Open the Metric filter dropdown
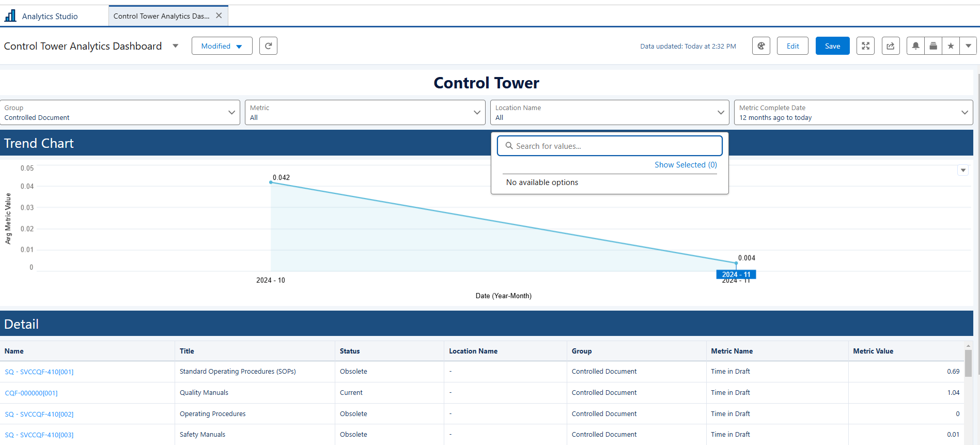Screen dimensions: 980x445 tap(477, 113)
